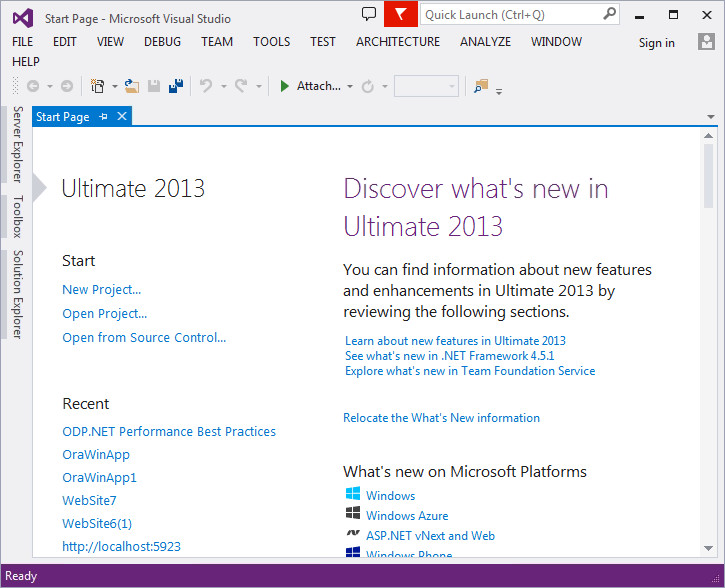Open the TEST menu
This screenshot has height=588, width=725.
click(323, 42)
